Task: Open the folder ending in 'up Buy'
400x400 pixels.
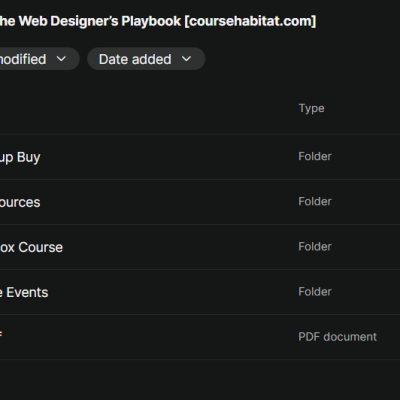Action: (x=20, y=157)
